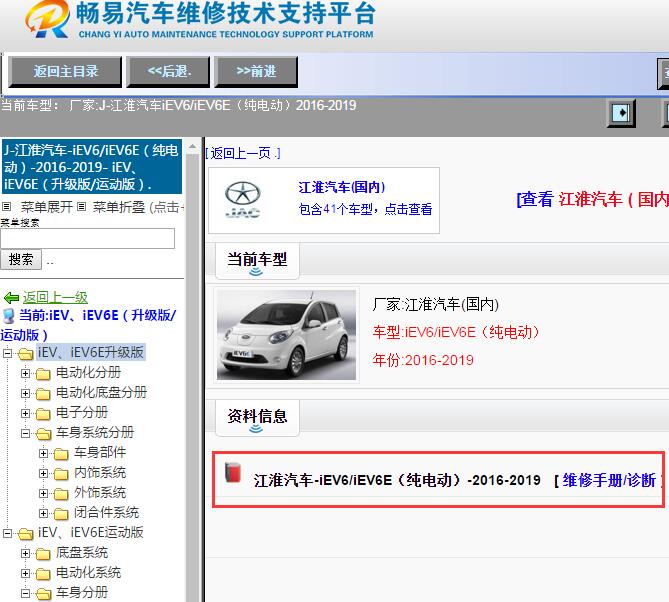Click the JAC logo image
The height and width of the screenshot is (602, 669).
242,200
